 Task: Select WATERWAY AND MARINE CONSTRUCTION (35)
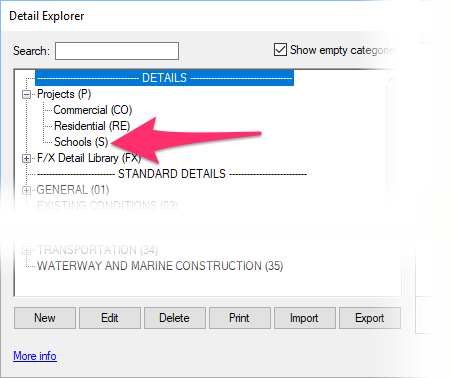coord(160,266)
